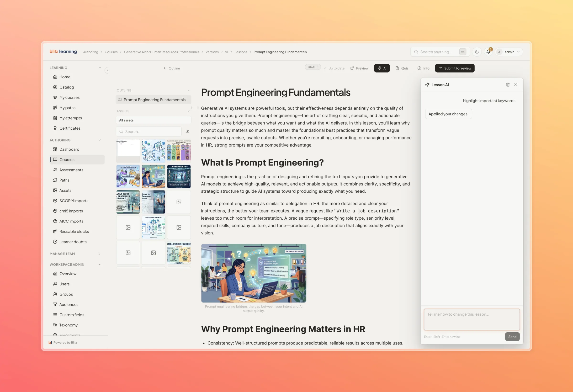Viewport: 573px width, 392px height.
Task: Toggle dark mode with the moon icon
Action: (477, 52)
